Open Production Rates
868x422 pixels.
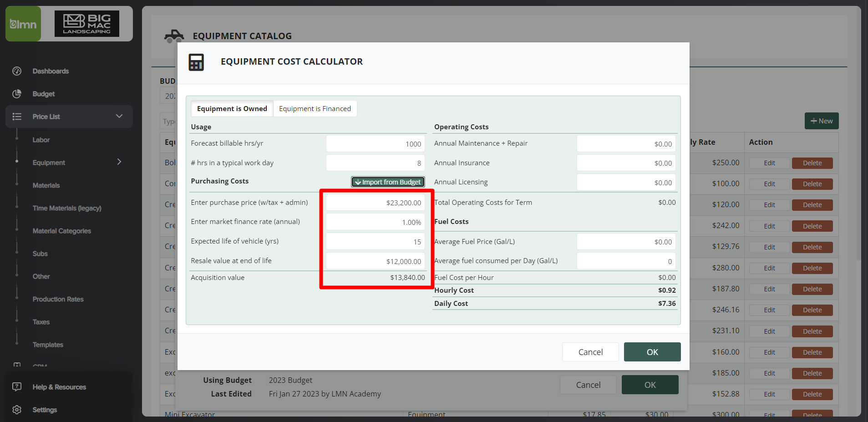tap(58, 299)
